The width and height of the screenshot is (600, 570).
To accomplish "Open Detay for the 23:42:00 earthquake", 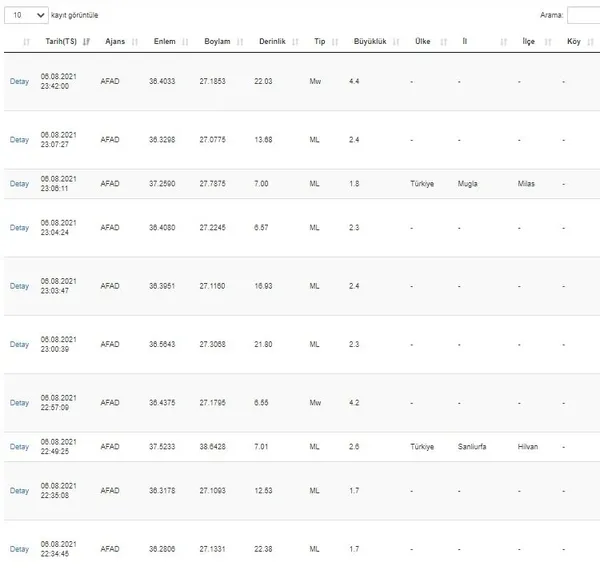I will click(x=19, y=81).
